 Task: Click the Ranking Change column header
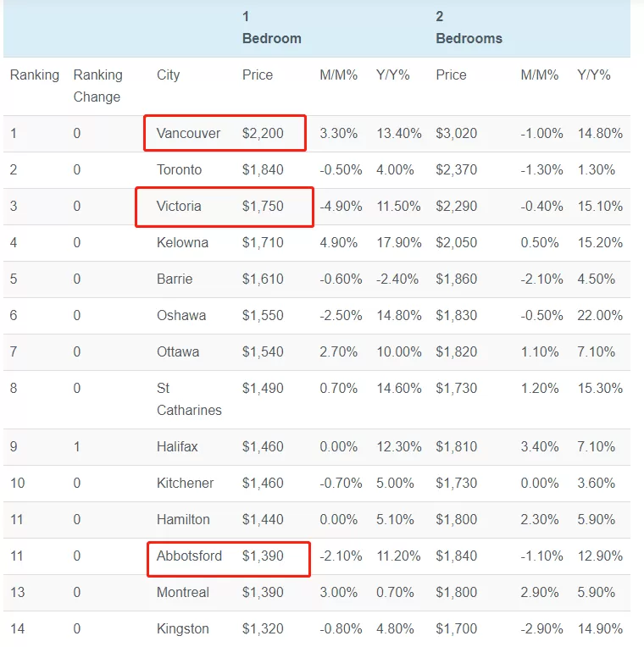coord(97,86)
